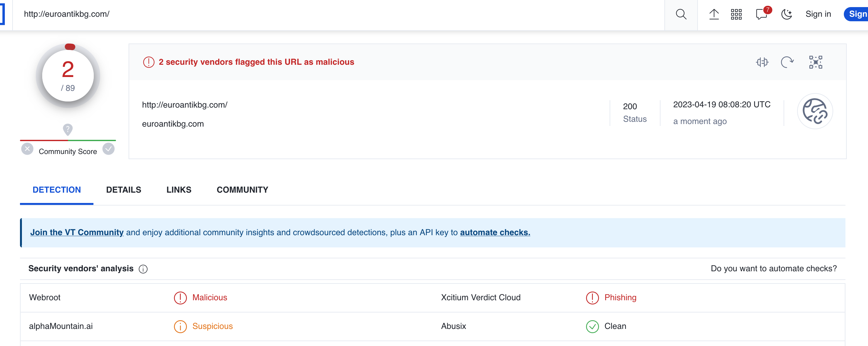Toggle dark mode moon icon
Screen dimensions: 868x346
pyautogui.click(x=786, y=14)
